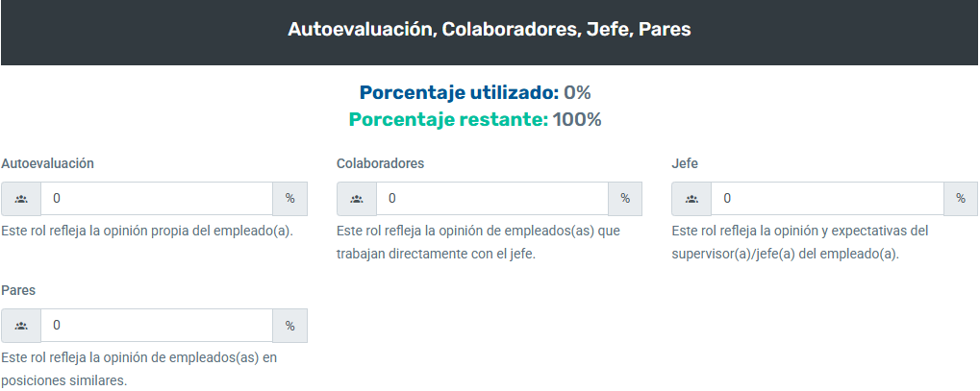
Task: Click the Pares field label
Action: [18, 290]
